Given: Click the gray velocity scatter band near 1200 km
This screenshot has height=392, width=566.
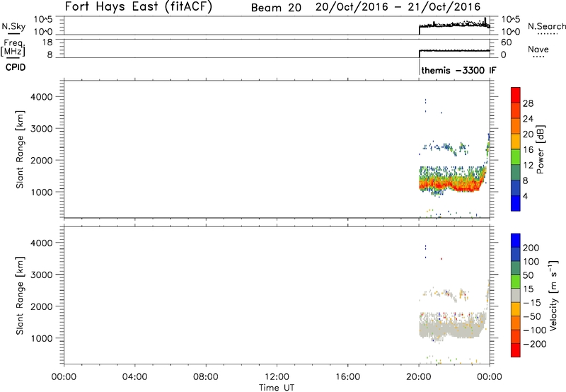Looking at the screenshot, I should pyautogui.click(x=451, y=328).
